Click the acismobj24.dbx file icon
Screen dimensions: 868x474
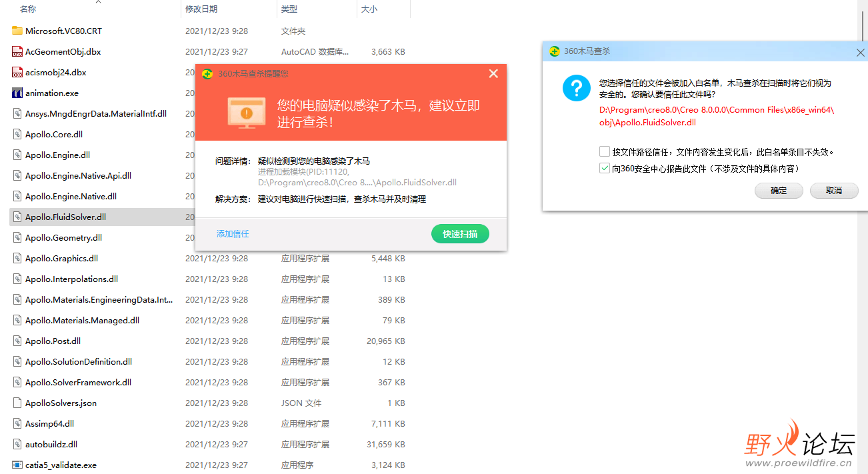pos(17,72)
